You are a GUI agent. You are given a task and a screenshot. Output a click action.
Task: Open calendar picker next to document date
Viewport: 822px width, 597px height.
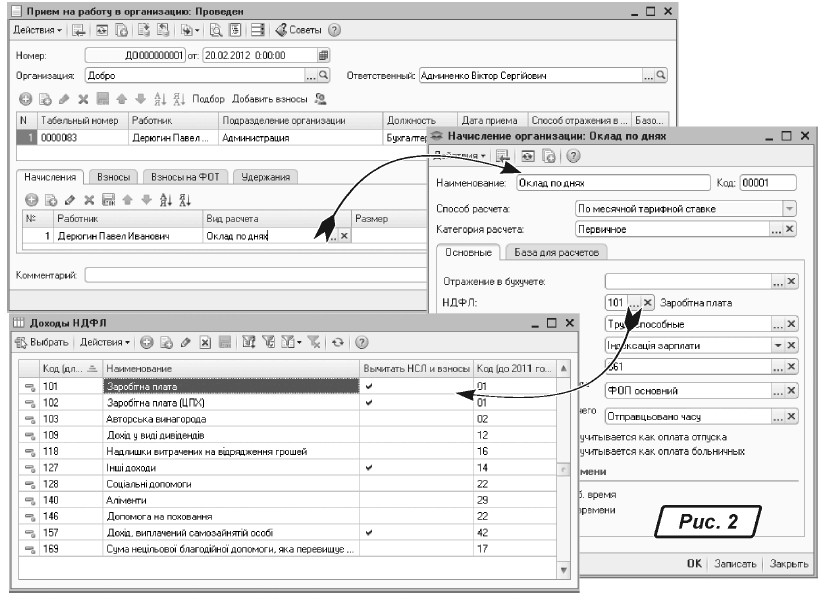pos(323,55)
